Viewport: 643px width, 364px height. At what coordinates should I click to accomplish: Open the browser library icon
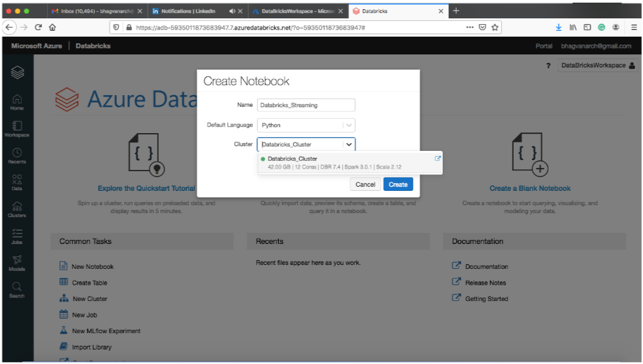573,28
